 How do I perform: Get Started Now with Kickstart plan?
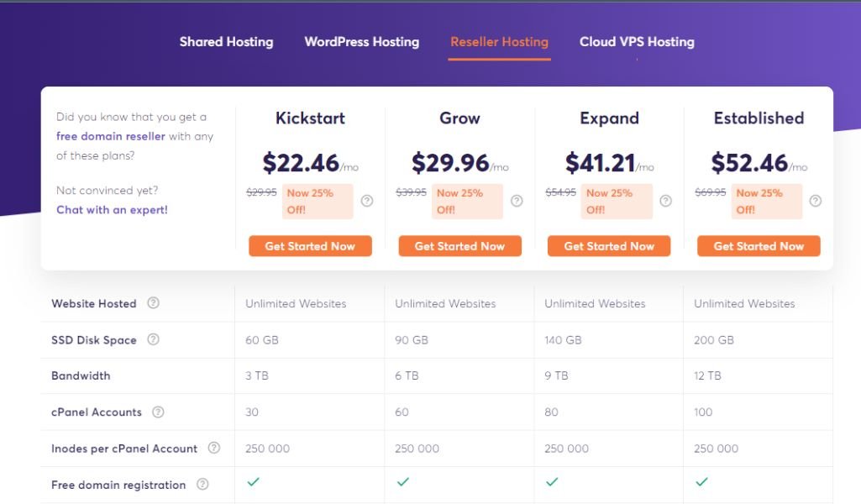click(x=310, y=246)
